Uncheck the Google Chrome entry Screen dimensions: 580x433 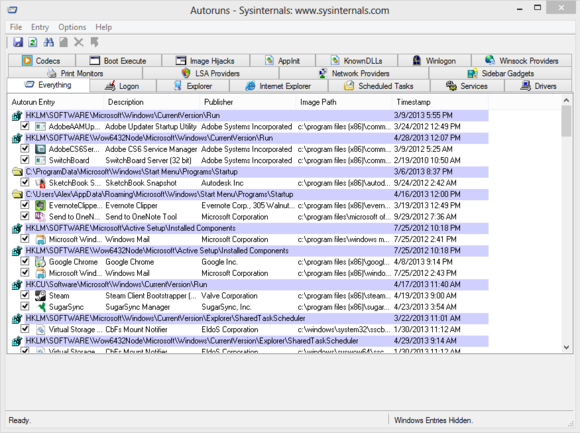pyautogui.click(x=25, y=261)
